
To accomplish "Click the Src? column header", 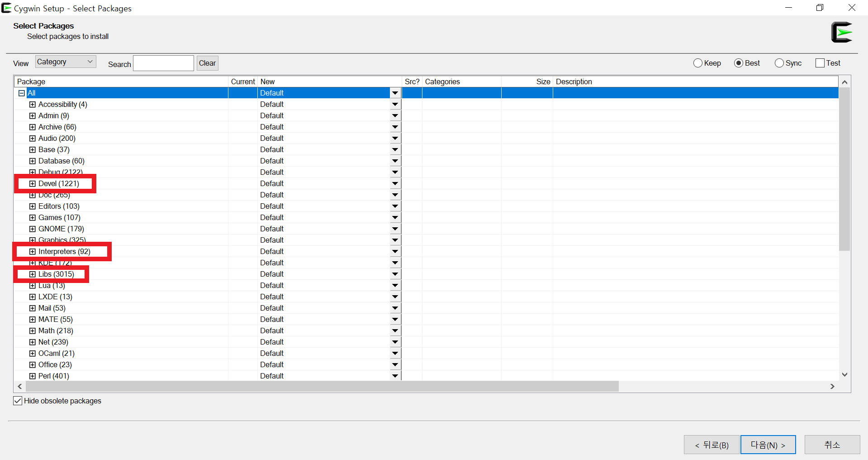I will (412, 82).
